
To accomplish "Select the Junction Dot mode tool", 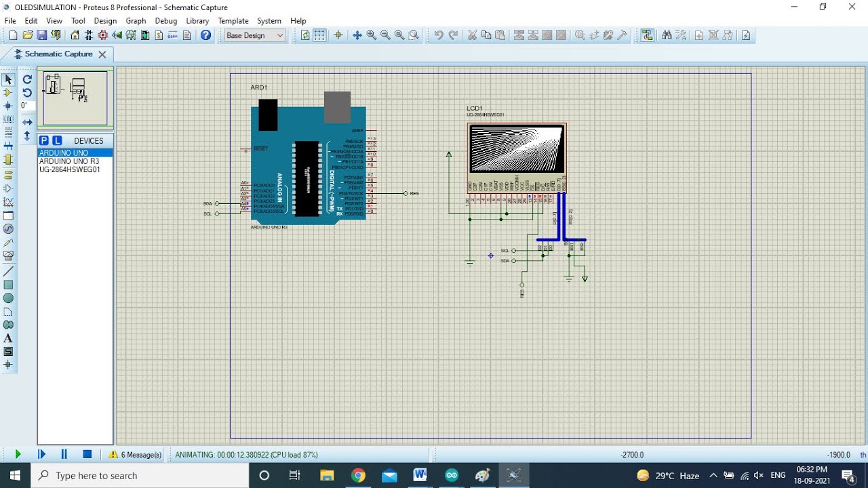I will [8, 106].
